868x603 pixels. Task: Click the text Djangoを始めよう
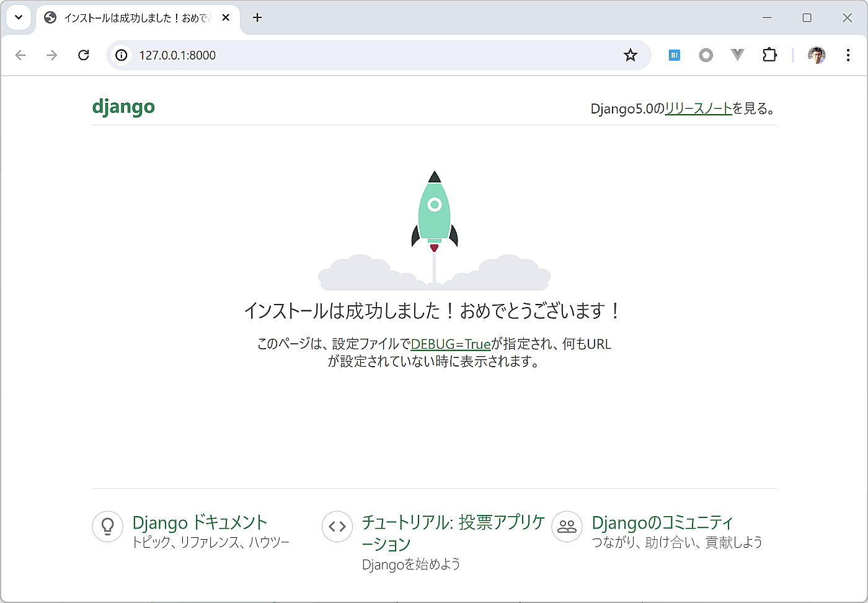[411, 564]
